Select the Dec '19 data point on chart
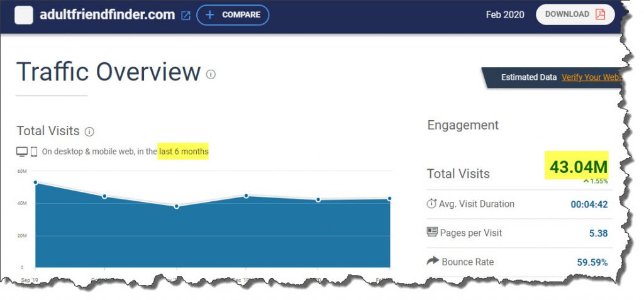Viewport: 644px width, 300px height. [247, 196]
